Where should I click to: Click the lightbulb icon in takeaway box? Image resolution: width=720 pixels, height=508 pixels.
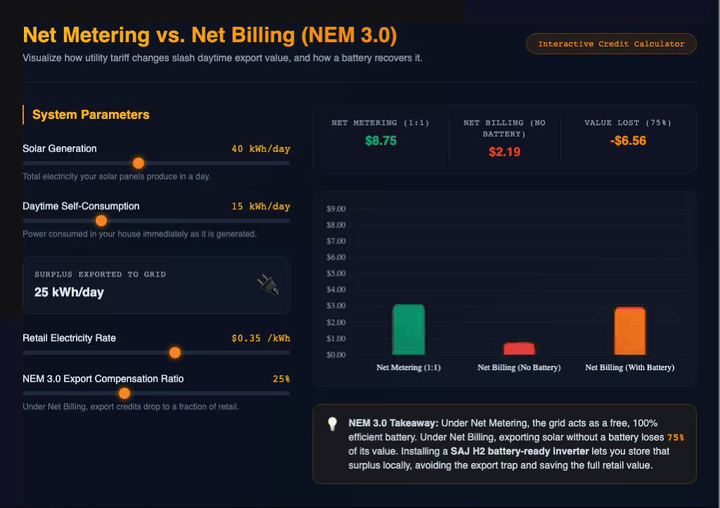(332, 424)
